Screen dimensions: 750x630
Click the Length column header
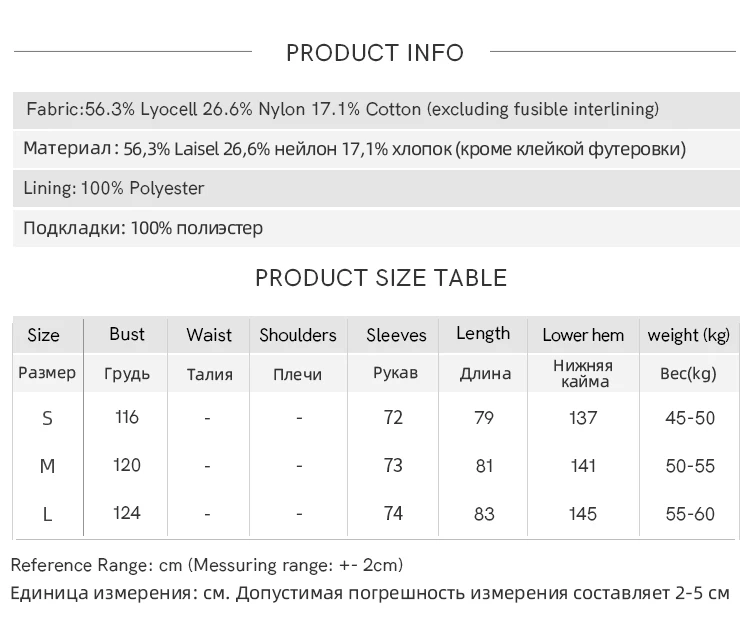(x=483, y=334)
